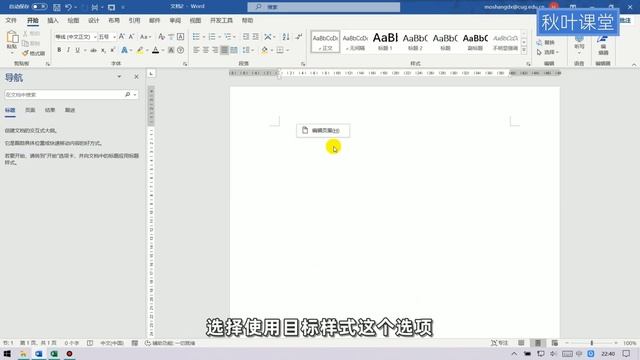The height and width of the screenshot is (360, 640).
Task: Decrease the font size
Action: (131, 37)
